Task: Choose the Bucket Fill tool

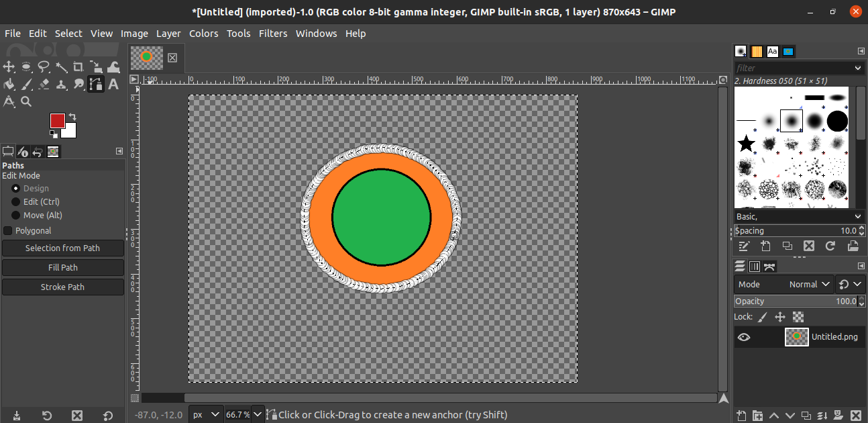Action: (x=9, y=84)
